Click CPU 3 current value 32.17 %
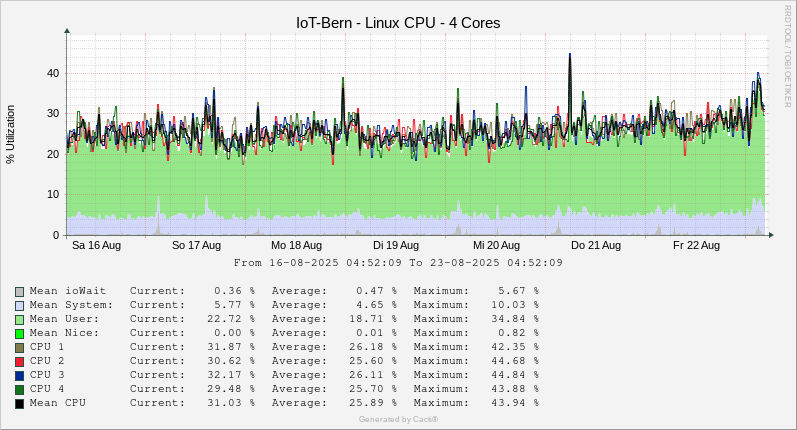 click(231, 375)
